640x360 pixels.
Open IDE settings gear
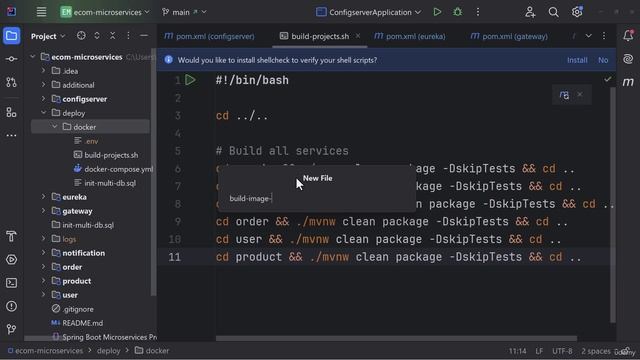(x=577, y=12)
